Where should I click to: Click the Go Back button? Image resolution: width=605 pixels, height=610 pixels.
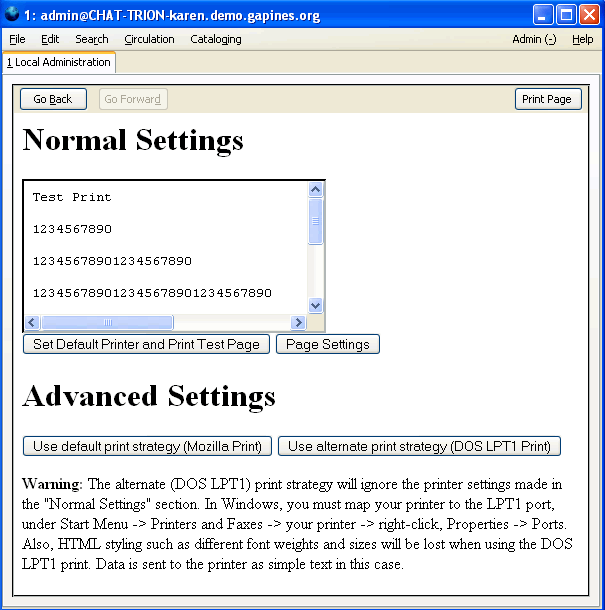[53, 99]
